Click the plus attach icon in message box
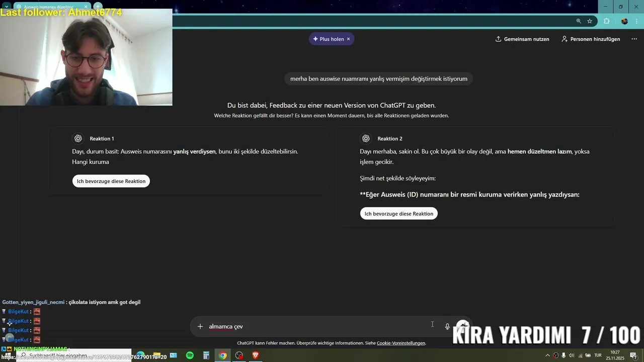Screen dimensions: 644x362 point(200,326)
